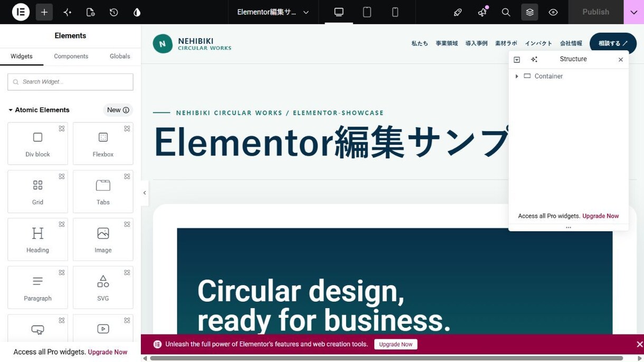This screenshot has width=644, height=362.
Task: Click the horizontal scrollbar thumb at bottom
Action: (386, 358)
